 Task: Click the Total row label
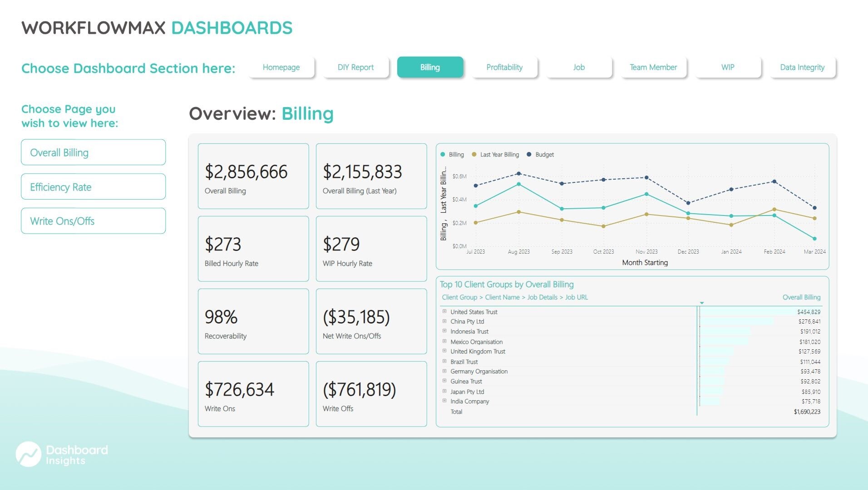pos(456,412)
